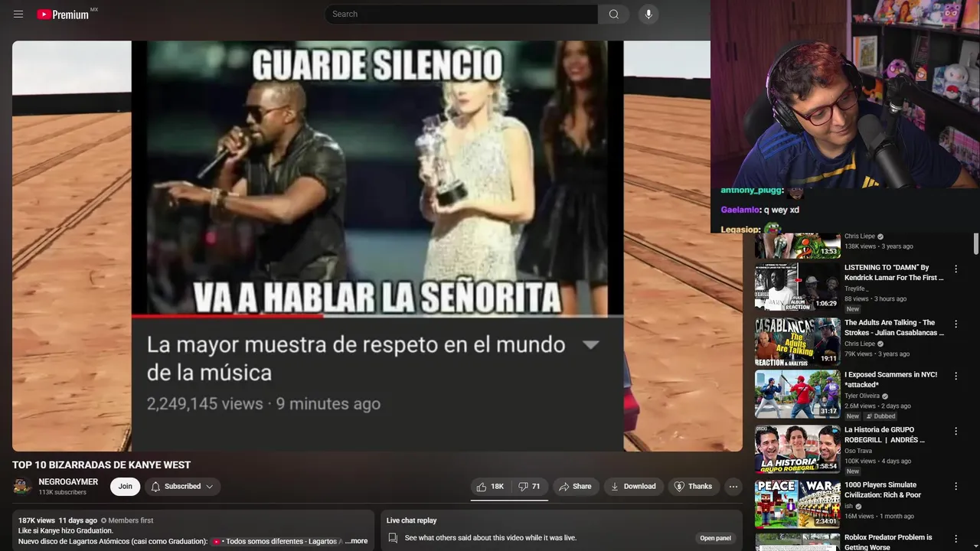
Task: Expand description with ...more
Action: [x=356, y=541]
